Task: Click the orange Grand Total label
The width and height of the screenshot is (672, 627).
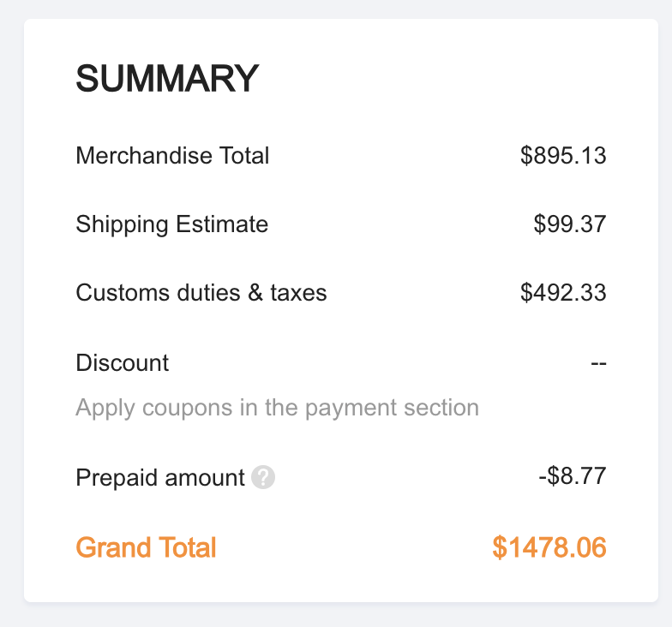Action: 146,547
